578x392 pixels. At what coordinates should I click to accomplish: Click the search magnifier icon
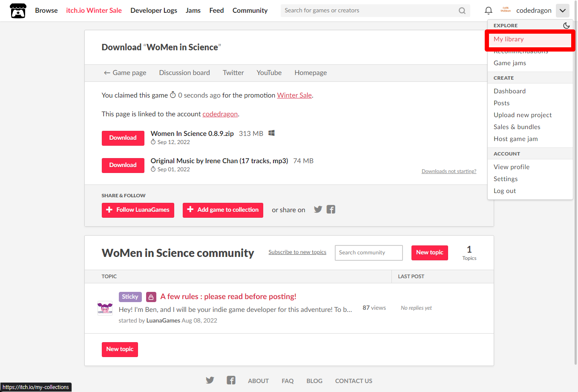click(462, 11)
